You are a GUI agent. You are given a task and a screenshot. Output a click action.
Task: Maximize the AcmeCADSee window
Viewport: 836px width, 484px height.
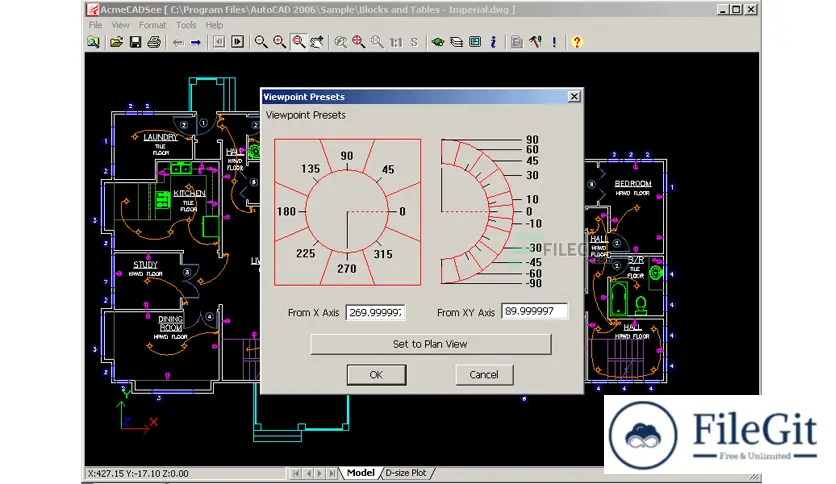coord(736,9)
